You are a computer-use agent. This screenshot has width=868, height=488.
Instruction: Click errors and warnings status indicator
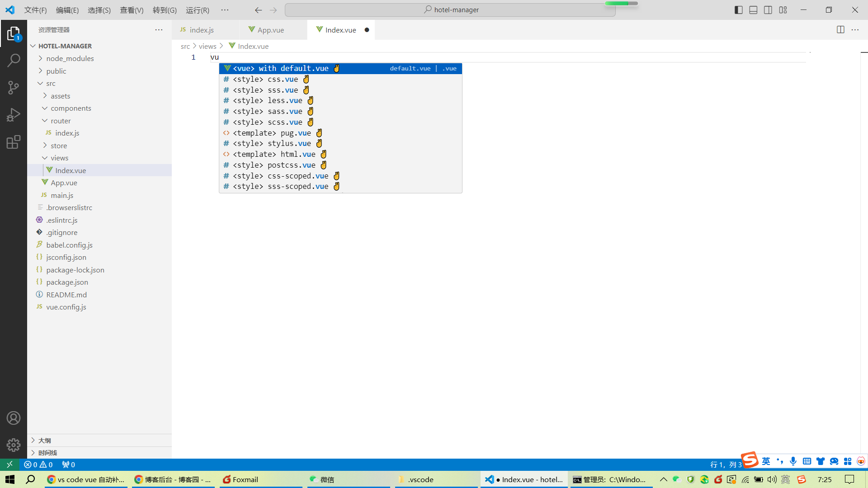[x=38, y=465]
